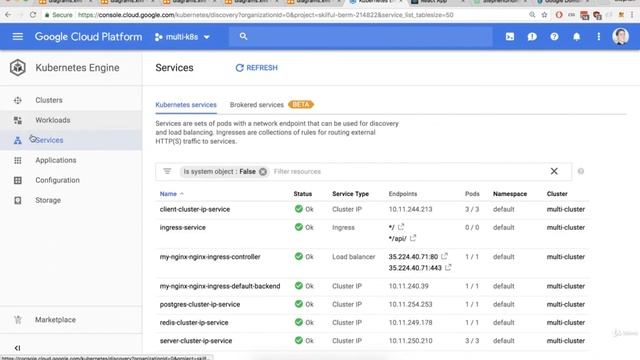Go to Configuration in the sidebar
The width and height of the screenshot is (640, 360).
(57, 180)
